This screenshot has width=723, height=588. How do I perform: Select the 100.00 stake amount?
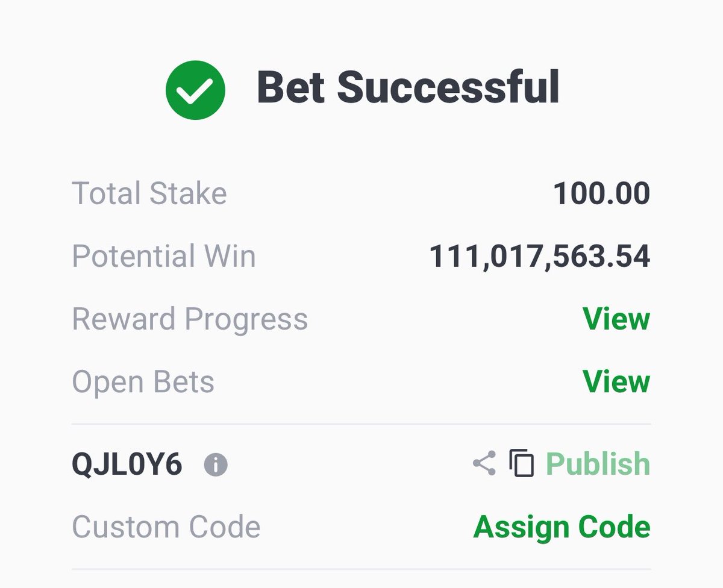click(601, 193)
